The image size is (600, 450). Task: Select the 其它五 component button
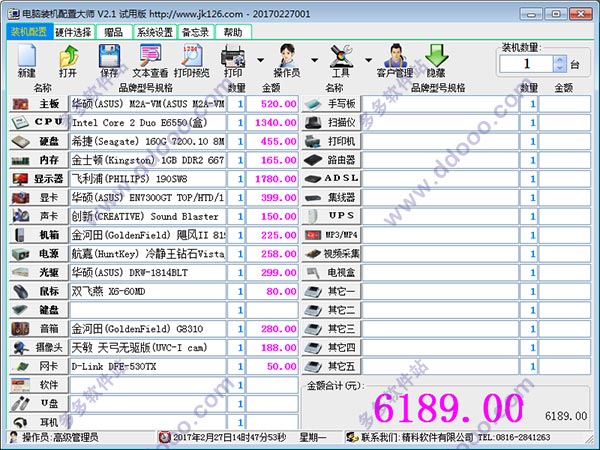pos(331,366)
